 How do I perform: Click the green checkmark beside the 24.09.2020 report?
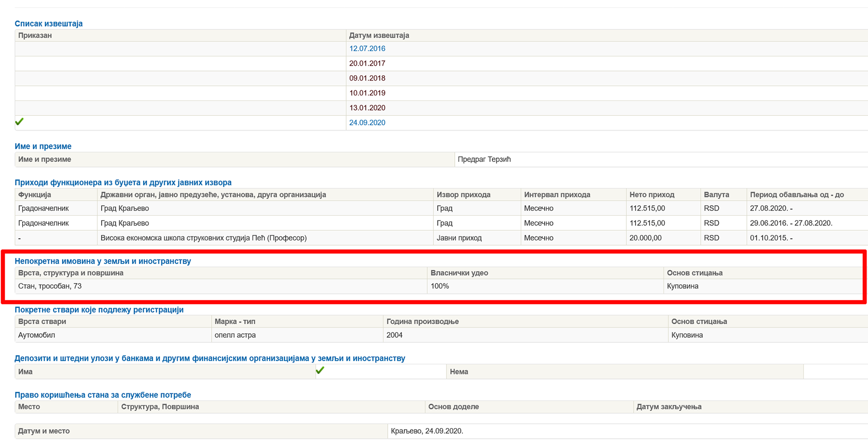click(x=19, y=122)
